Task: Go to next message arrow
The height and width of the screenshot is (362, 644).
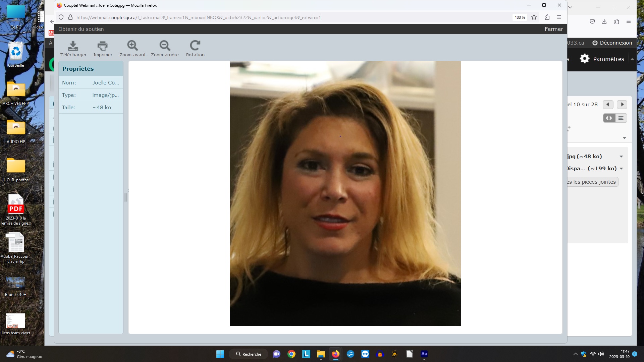Action: (x=622, y=105)
